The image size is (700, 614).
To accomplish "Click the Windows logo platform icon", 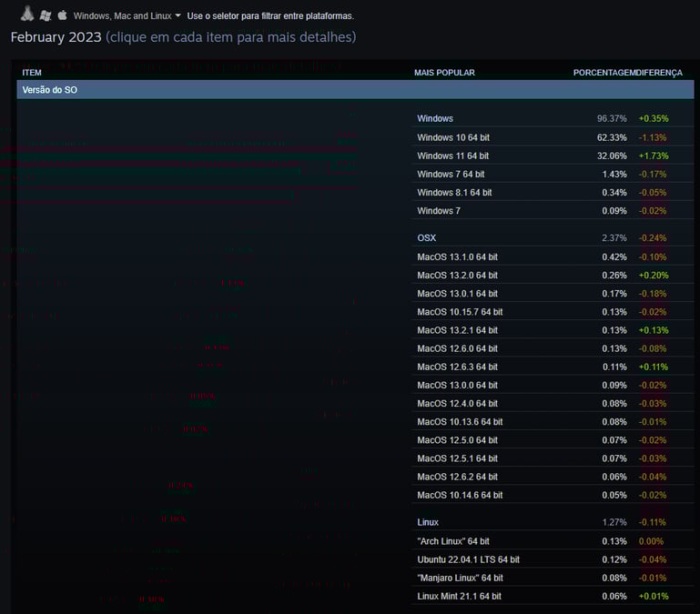I will [x=46, y=15].
